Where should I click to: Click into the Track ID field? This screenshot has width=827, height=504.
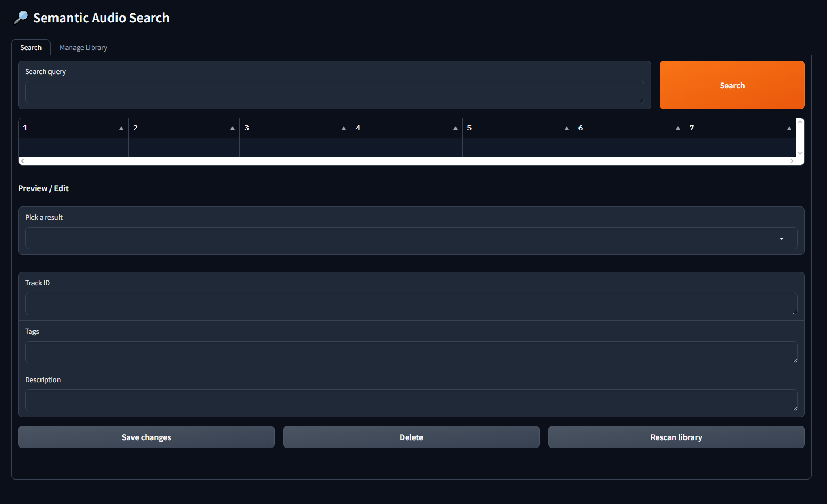pyautogui.click(x=411, y=304)
